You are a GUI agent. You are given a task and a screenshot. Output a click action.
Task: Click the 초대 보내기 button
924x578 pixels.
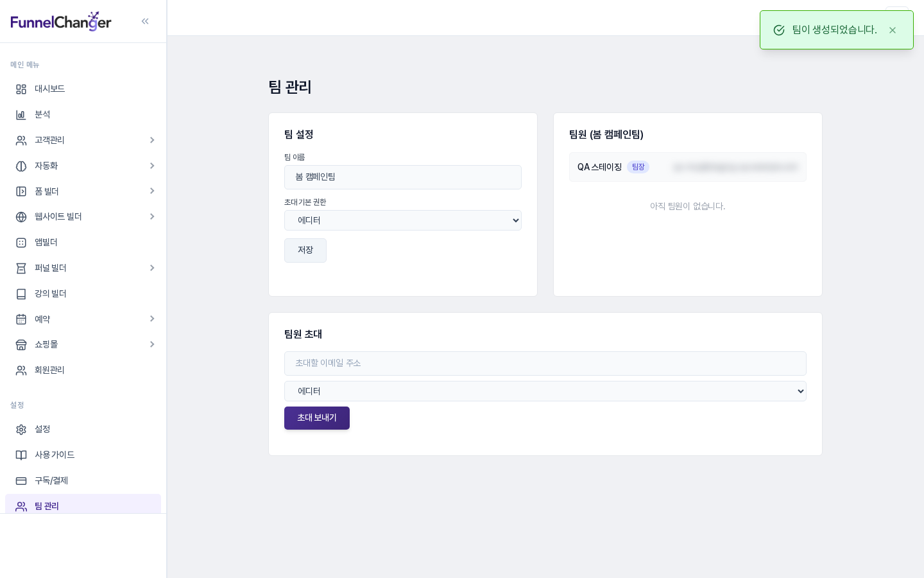[x=317, y=418]
